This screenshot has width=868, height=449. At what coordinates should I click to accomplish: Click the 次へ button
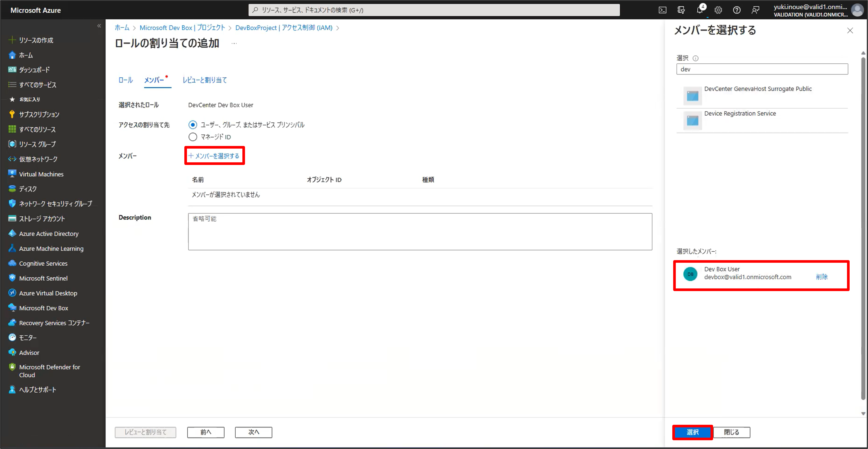pyautogui.click(x=253, y=432)
